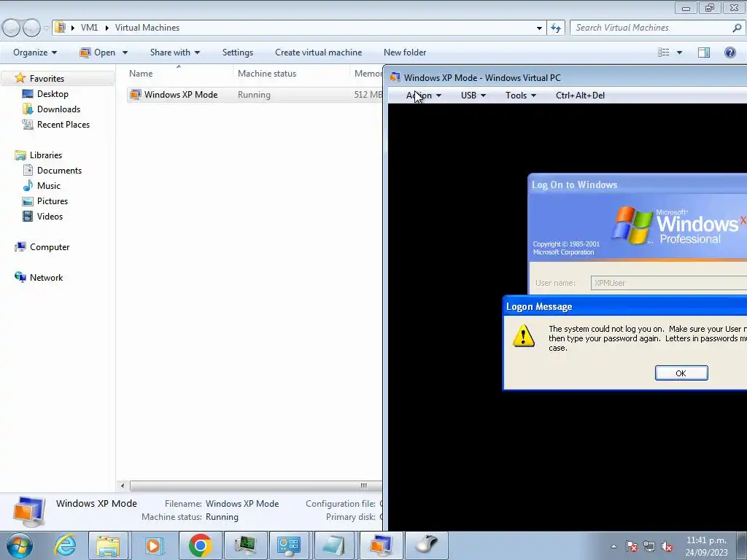
Task: Open Music library
Action: tap(49, 185)
